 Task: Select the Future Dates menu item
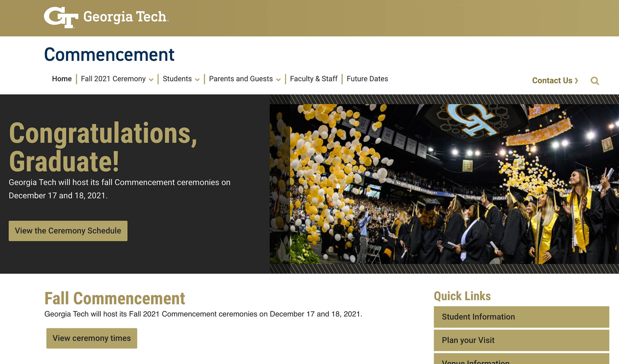pos(367,79)
